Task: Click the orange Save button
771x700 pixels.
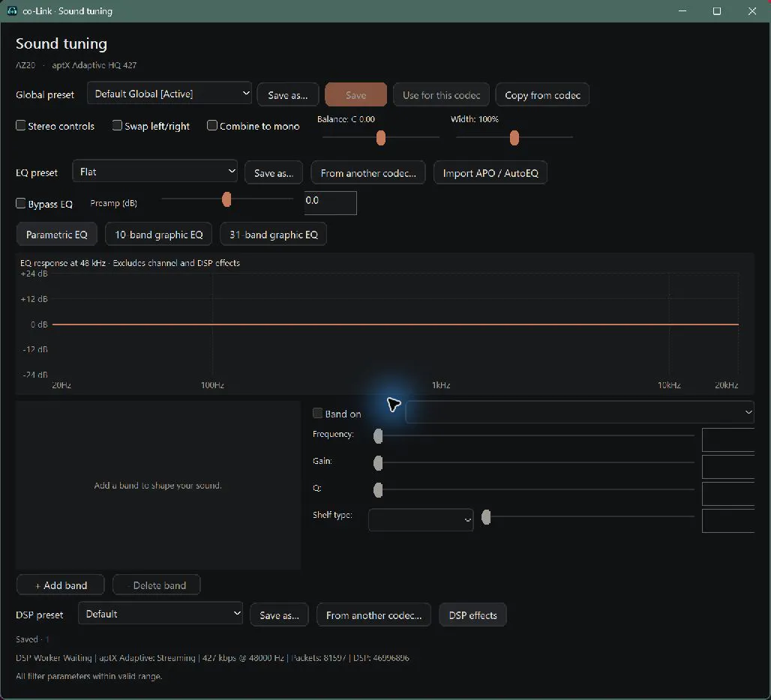Action: (356, 94)
